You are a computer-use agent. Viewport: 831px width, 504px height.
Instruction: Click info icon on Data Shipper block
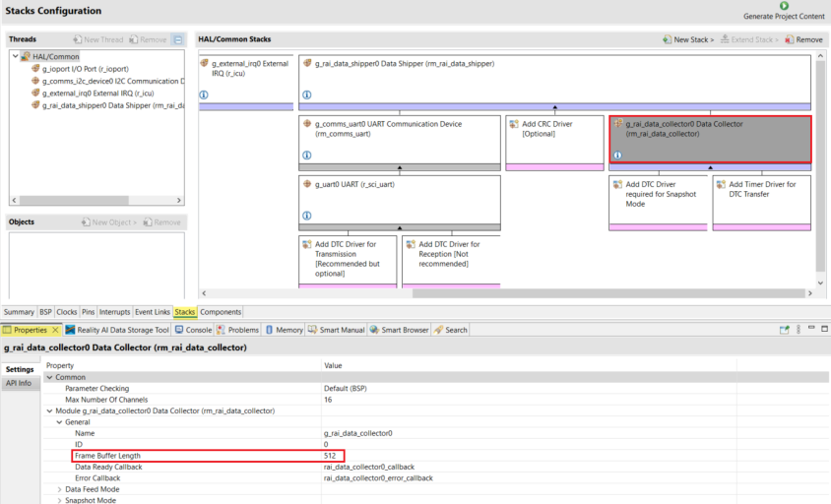pos(307,94)
